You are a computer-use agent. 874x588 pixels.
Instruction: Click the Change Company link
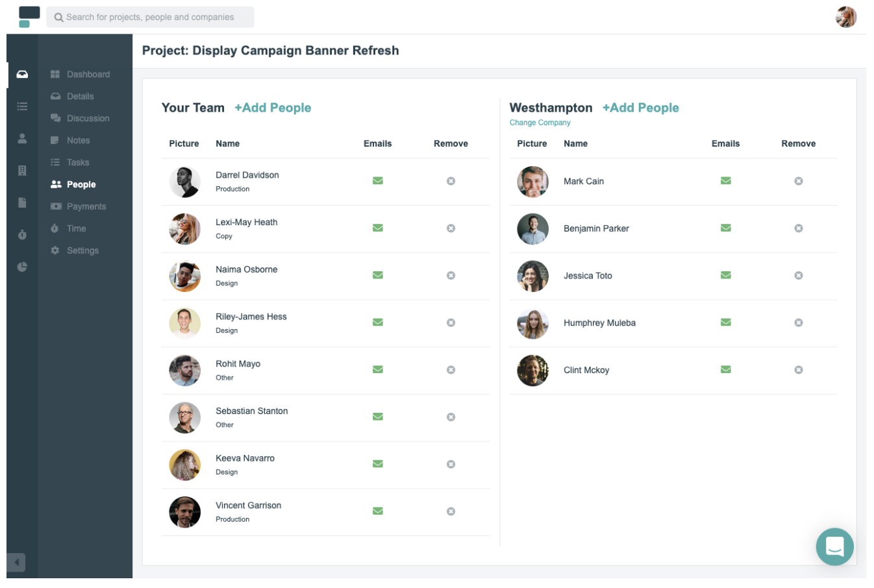point(540,123)
